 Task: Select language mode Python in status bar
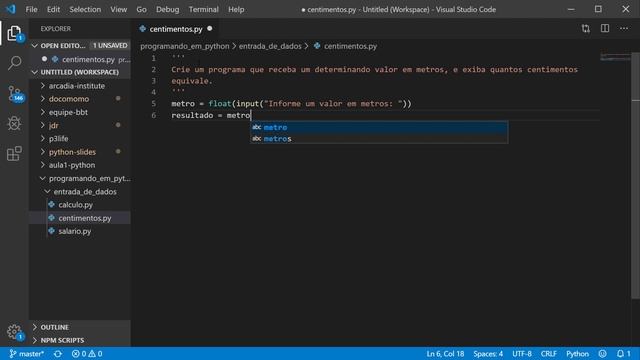[x=577, y=353]
